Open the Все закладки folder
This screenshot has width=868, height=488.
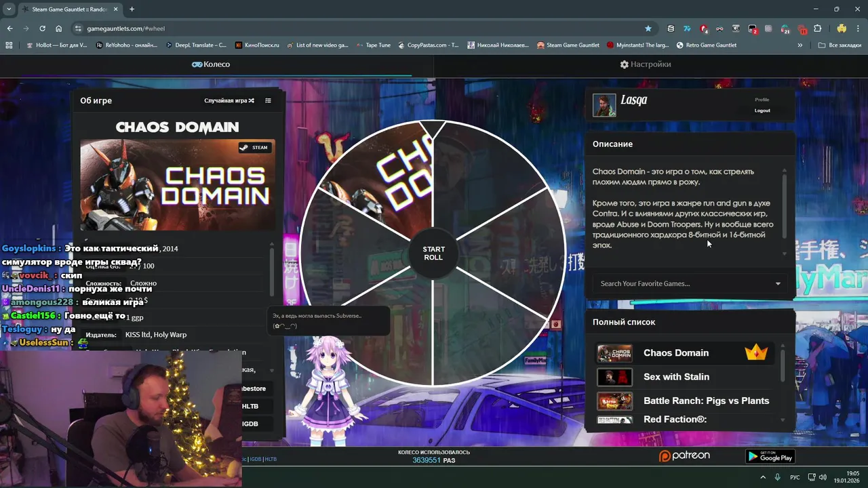click(840, 45)
